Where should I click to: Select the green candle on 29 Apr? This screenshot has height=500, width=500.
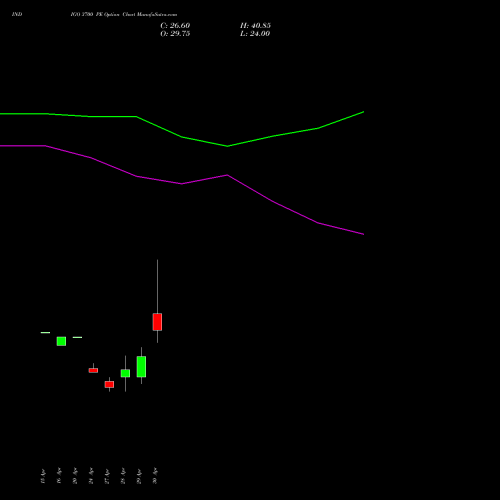141,367
